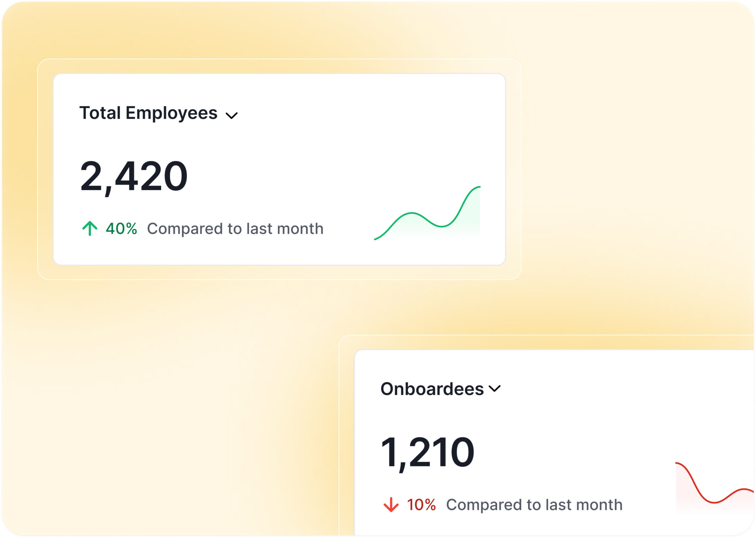Open the Onboardees title dropdown
The image size is (756, 538).
[x=432, y=389]
